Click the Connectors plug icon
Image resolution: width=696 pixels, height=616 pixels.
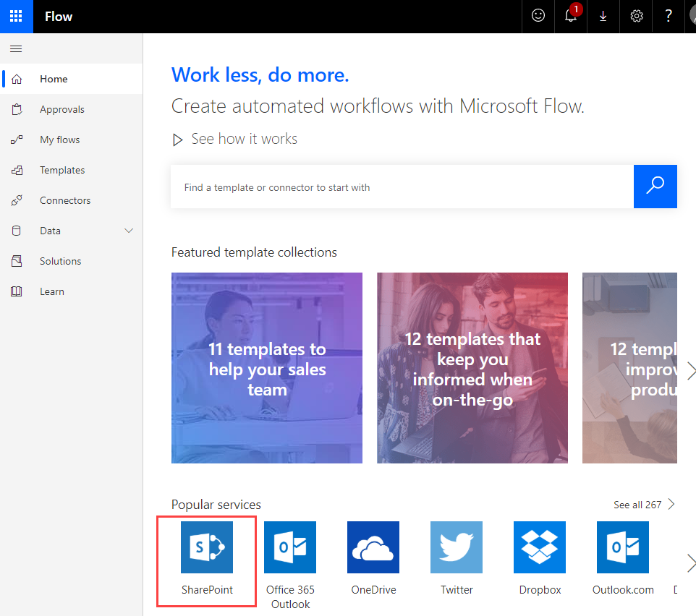click(17, 200)
